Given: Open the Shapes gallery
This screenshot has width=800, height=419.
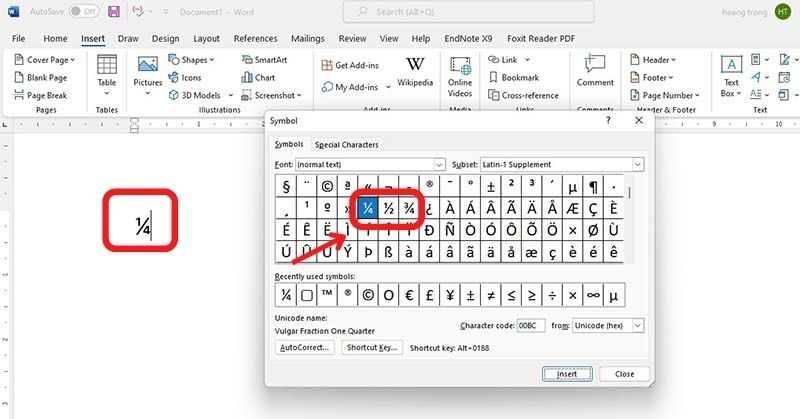Looking at the screenshot, I should tap(191, 60).
